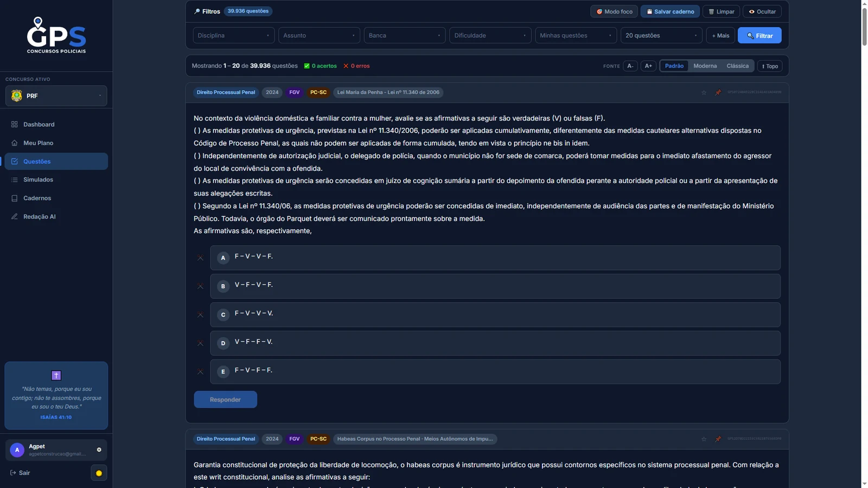The width and height of the screenshot is (868, 488).
Task: Open account settings gear icon
Action: [x=99, y=450]
